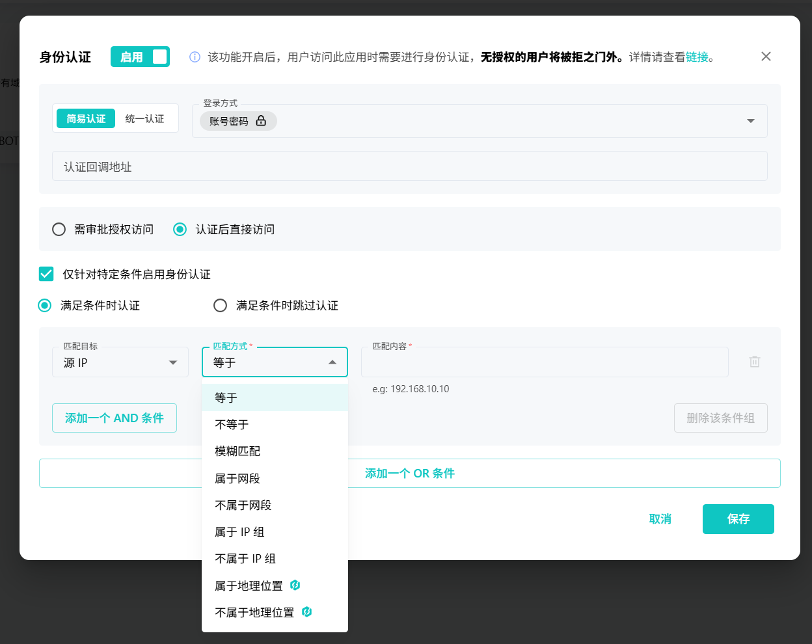Click the 匹配内容 input field
The width and height of the screenshot is (812, 644).
point(545,362)
